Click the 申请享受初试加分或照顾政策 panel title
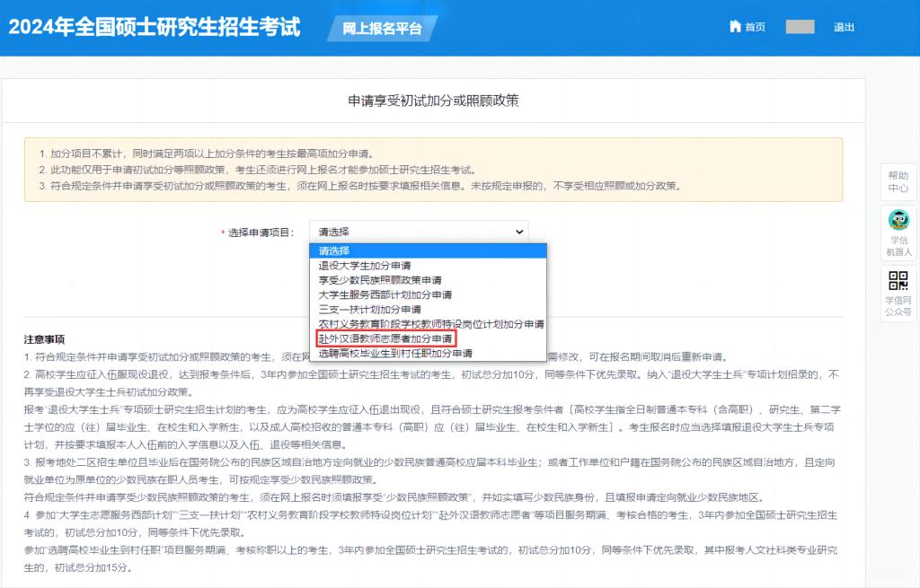This screenshot has height=588, width=920. click(433, 101)
